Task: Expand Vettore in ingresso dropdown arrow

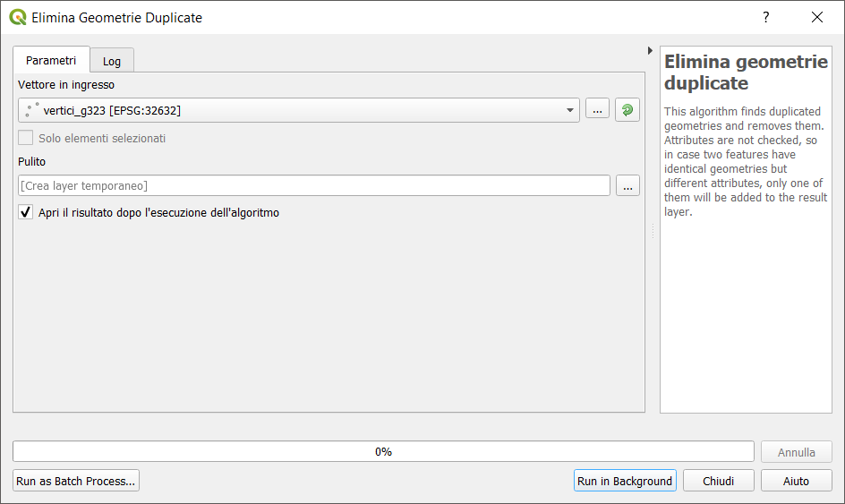Action: [x=569, y=110]
